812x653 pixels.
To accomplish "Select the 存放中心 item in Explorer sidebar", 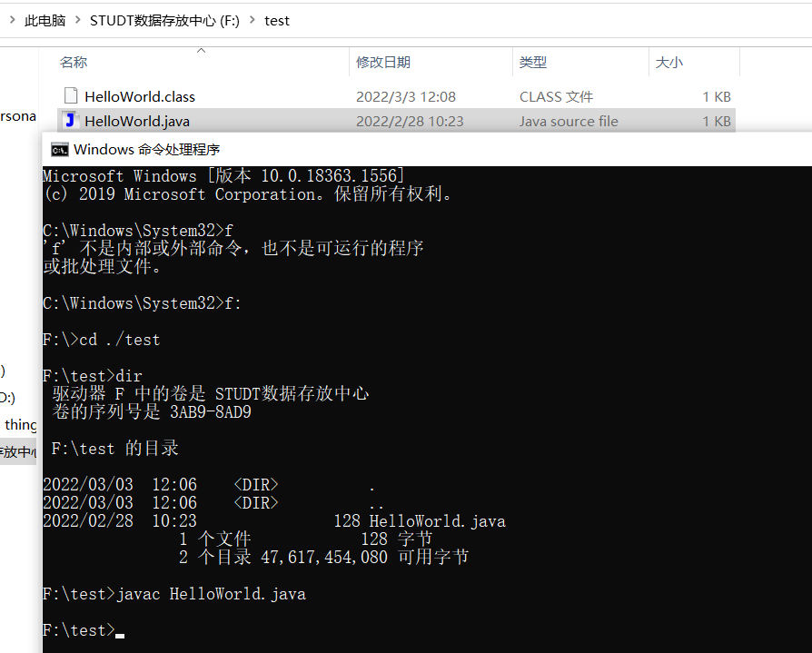I will 18,452.
